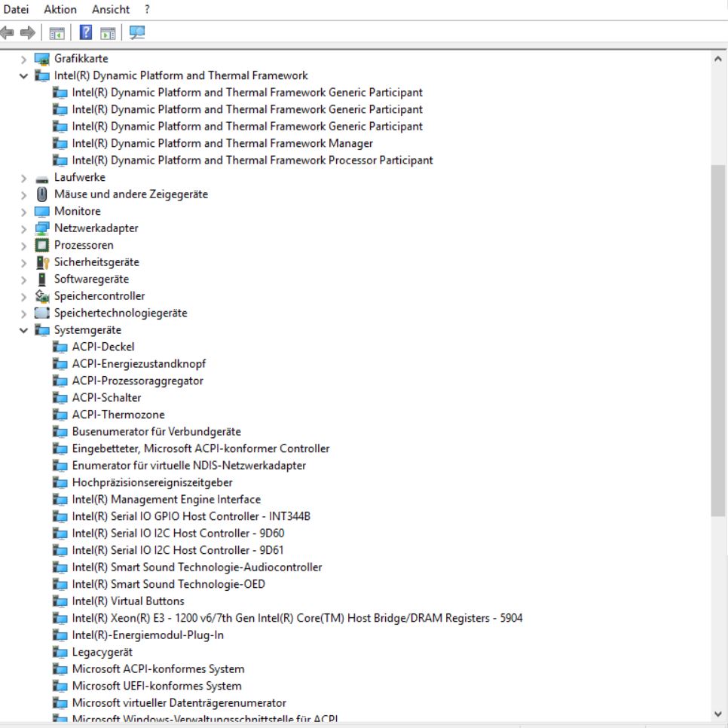The height and width of the screenshot is (728, 728).
Task: Click the Forward arrow toolbar icon
Action: click(28, 32)
